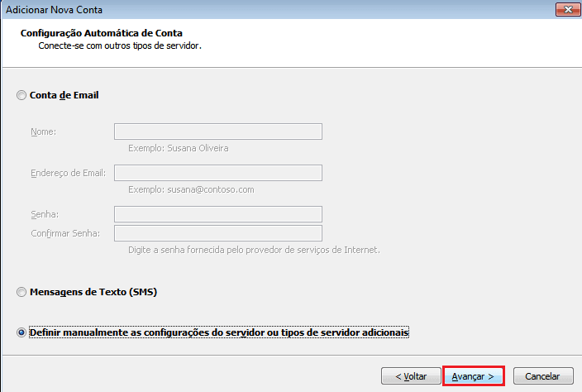
Task: Click the Adicionar Nova Conta title bar
Action: (x=248, y=9)
